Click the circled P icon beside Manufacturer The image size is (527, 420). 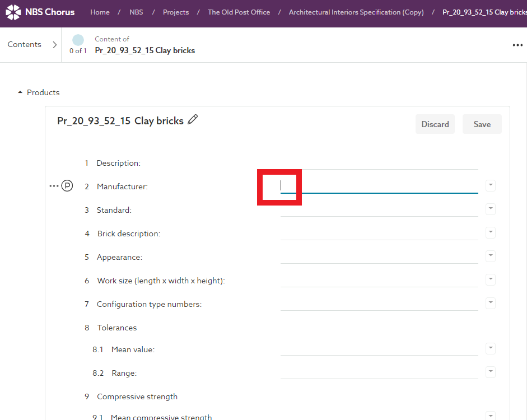(67, 186)
